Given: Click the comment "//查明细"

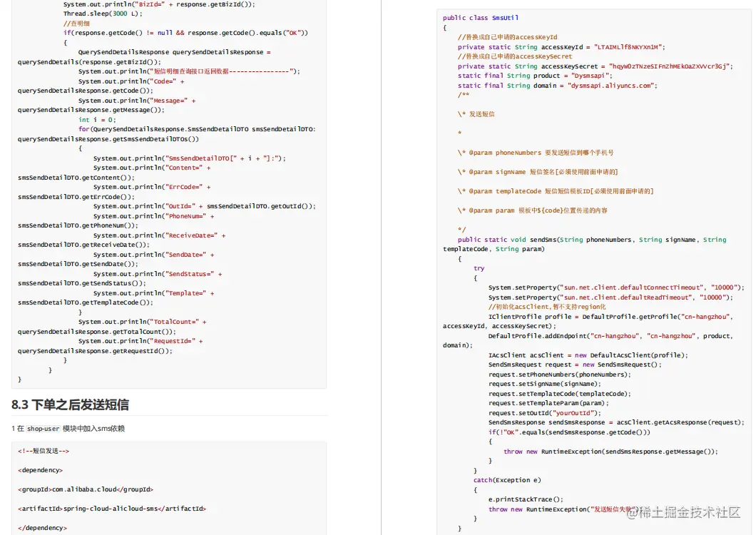Looking at the screenshot, I should pos(76,23).
